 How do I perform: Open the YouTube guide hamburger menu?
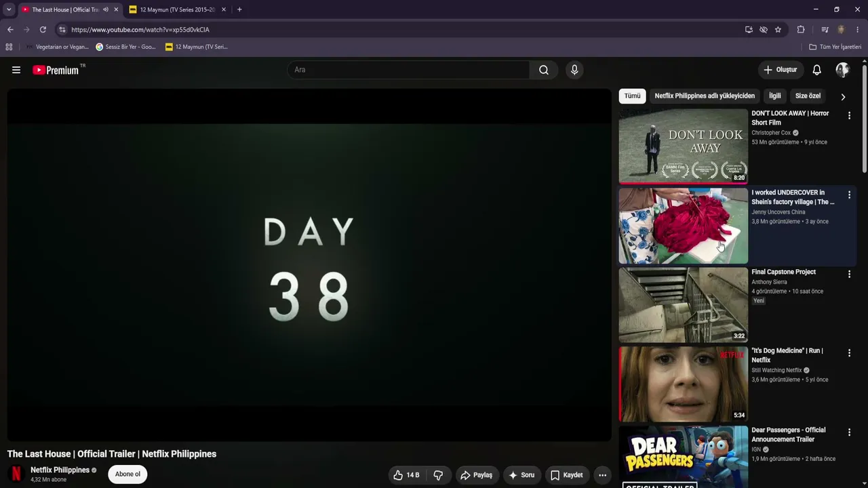point(16,70)
